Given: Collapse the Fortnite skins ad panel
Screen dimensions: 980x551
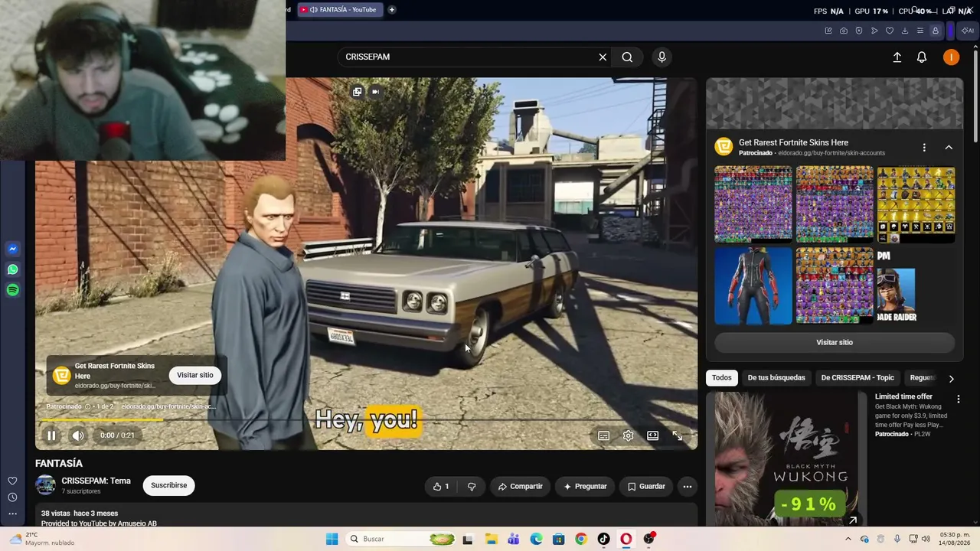Looking at the screenshot, I should pos(949,147).
